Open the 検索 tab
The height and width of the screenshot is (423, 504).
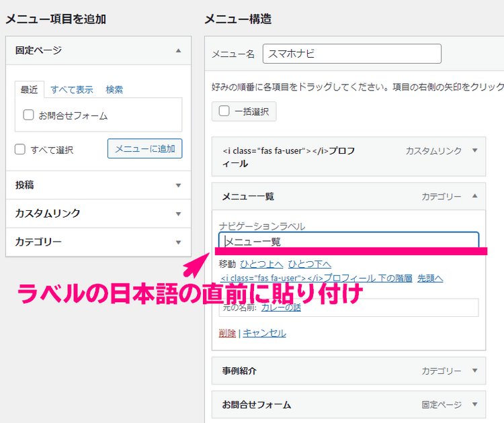114,89
